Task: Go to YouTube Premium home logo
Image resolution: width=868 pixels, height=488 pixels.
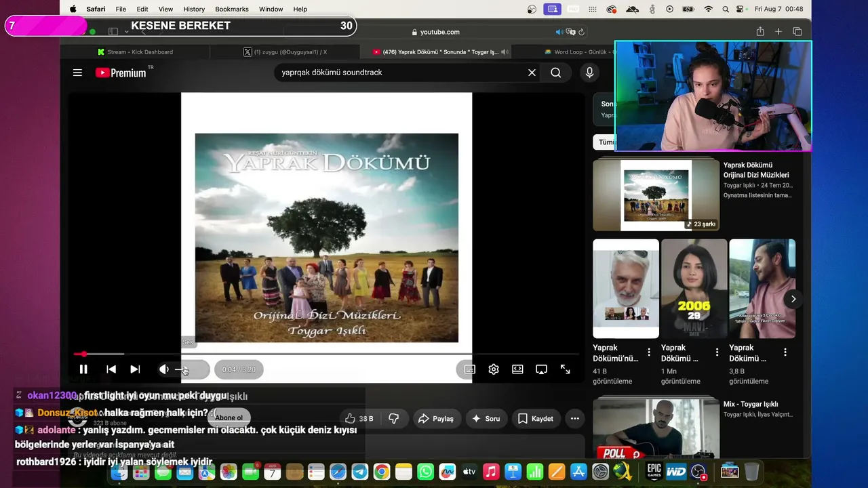Action: coord(121,73)
